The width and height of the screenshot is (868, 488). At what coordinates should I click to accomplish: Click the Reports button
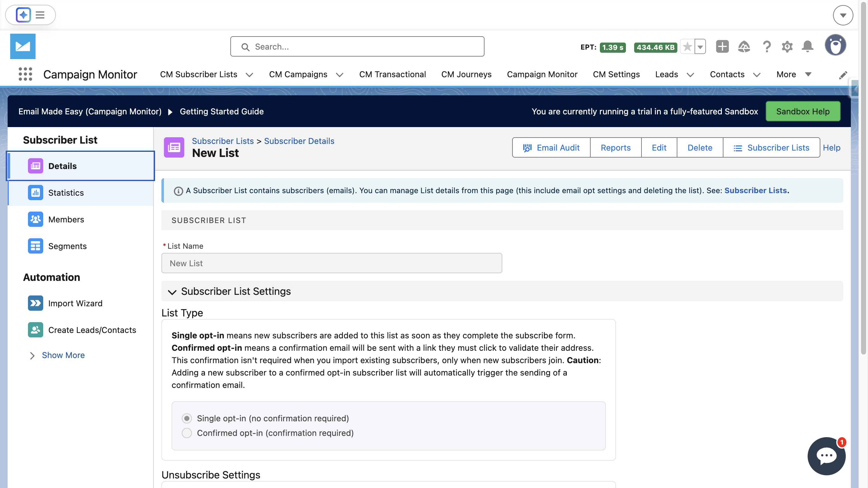[615, 147]
